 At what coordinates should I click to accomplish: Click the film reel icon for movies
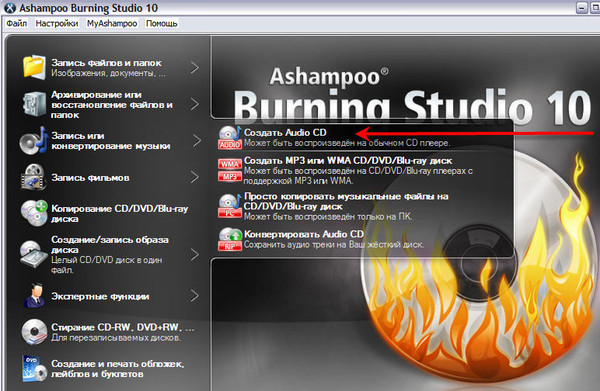(34, 177)
